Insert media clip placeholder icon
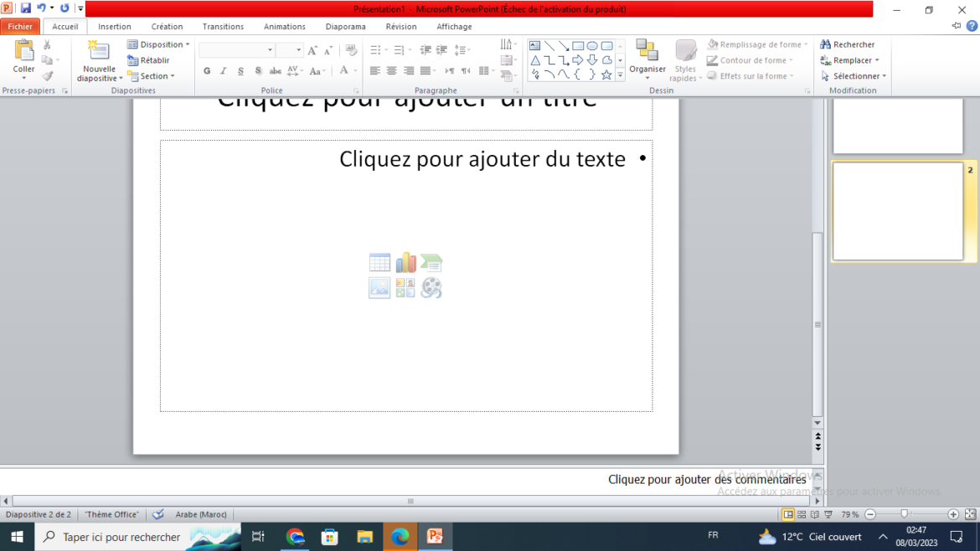This screenshot has height=551, width=980. pyautogui.click(x=431, y=288)
